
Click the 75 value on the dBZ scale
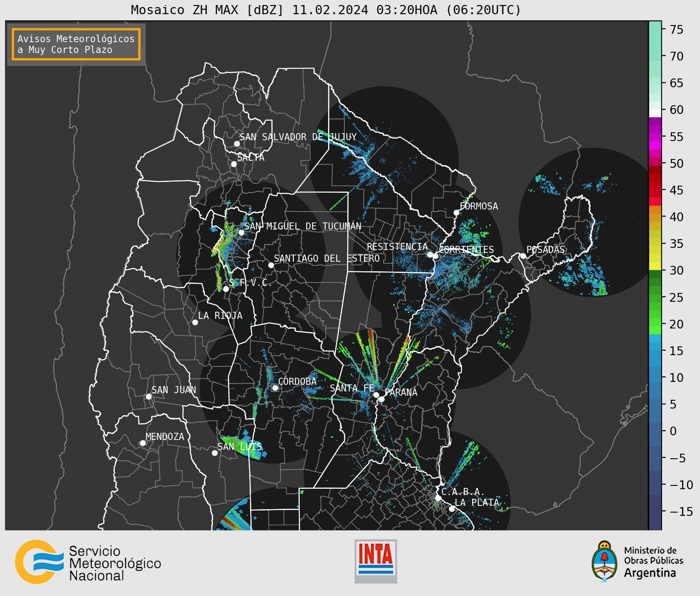click(x=677, y=30)
